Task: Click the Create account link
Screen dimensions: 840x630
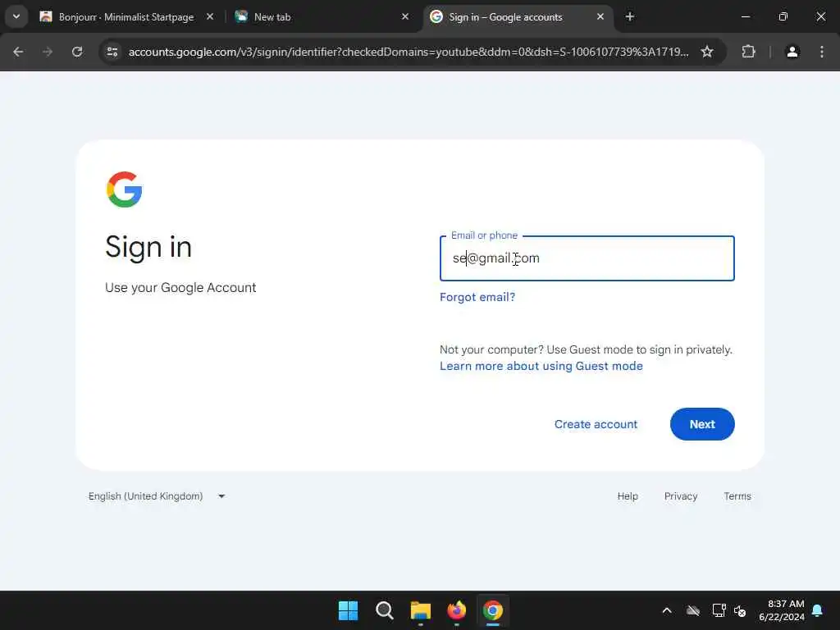Action: [x=596, y=424]
